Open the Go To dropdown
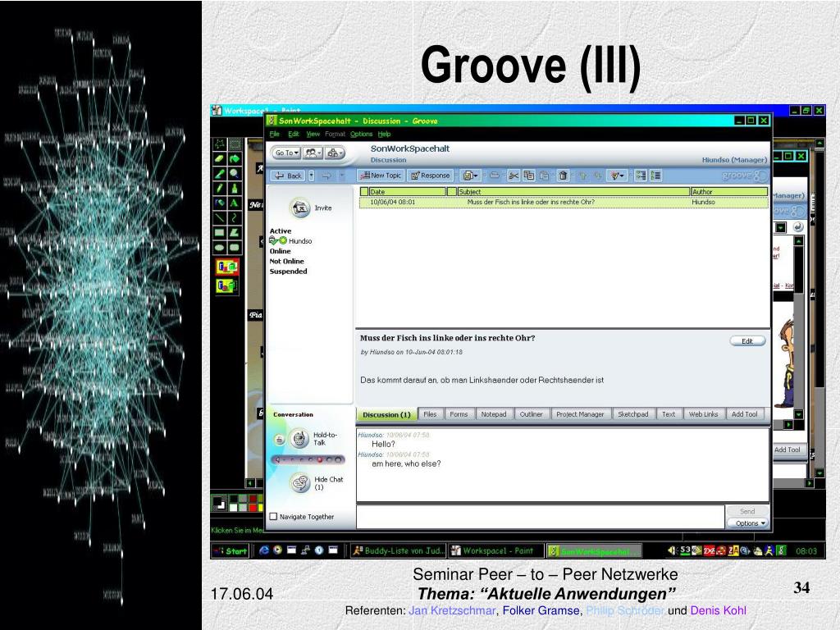 pos(286,153)
